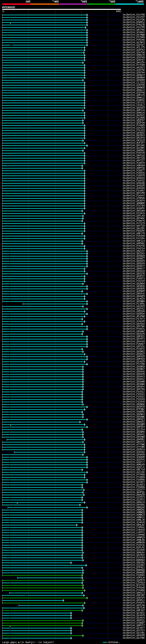146x644 pixels.
Task: Select hit label UniRef100_P16032
Action: [134, 180]
